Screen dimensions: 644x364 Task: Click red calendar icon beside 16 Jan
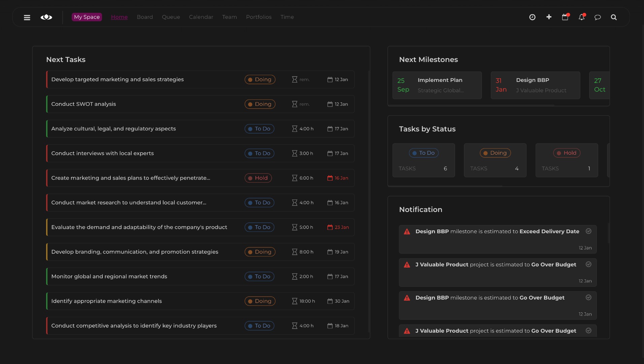pos(330,178)
